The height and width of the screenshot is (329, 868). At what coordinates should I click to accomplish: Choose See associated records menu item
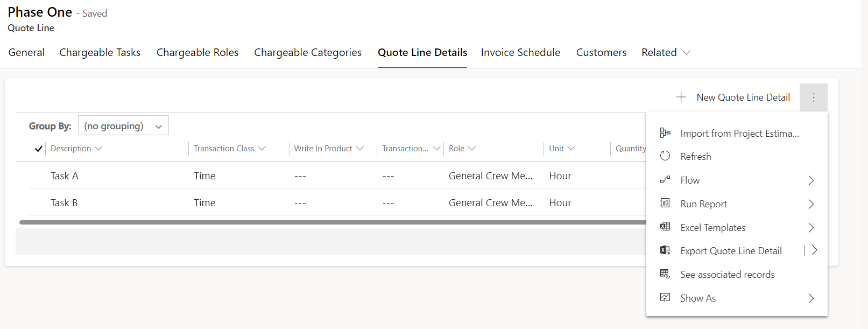click(x=737, y=274)
